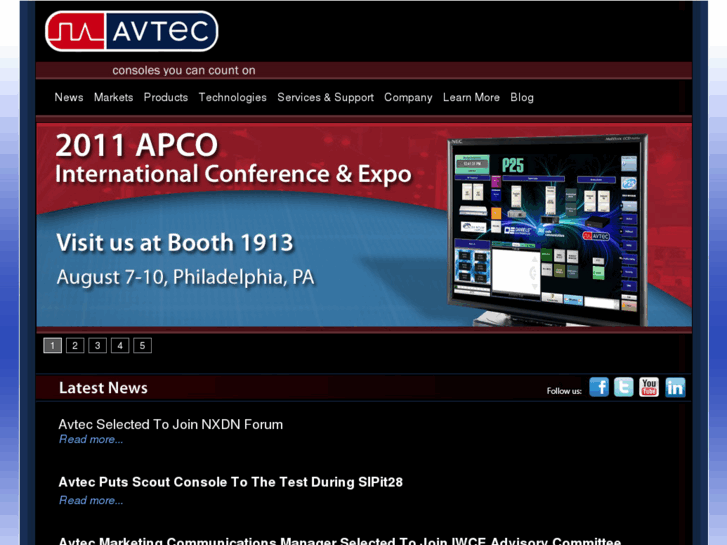Open the IWCE Advisory Committee headline
This screenshot has height=545, width=727.
click(340, 541)
